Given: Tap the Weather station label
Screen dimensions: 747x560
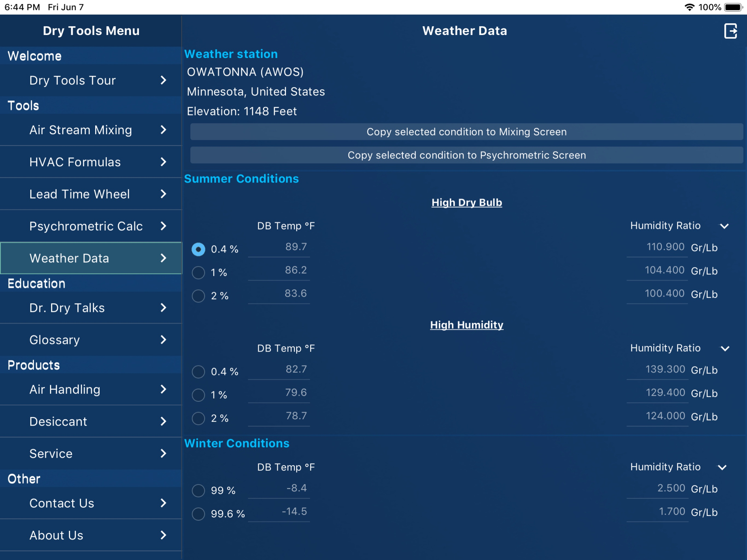Looking at the screenshot, I should click(x=231, y=54).
